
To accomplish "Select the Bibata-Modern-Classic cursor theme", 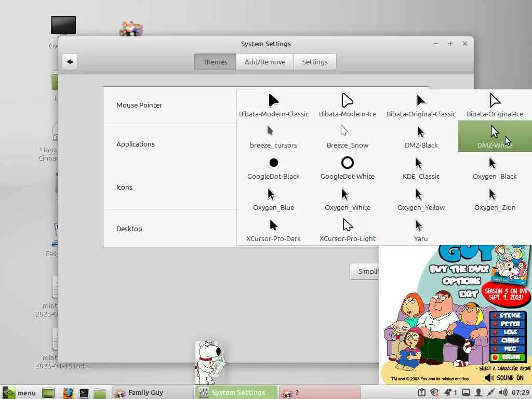I will click(x=273, y=105).
